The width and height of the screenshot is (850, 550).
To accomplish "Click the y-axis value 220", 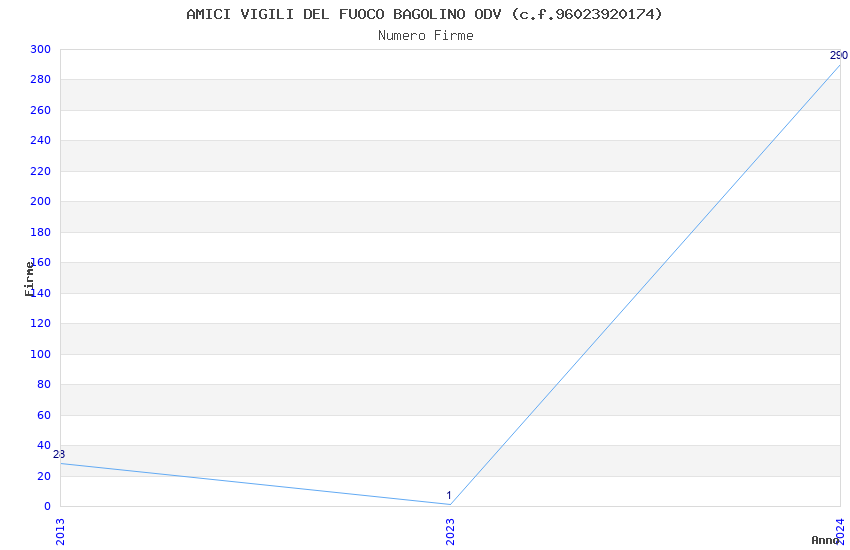I will click(41, 171).
